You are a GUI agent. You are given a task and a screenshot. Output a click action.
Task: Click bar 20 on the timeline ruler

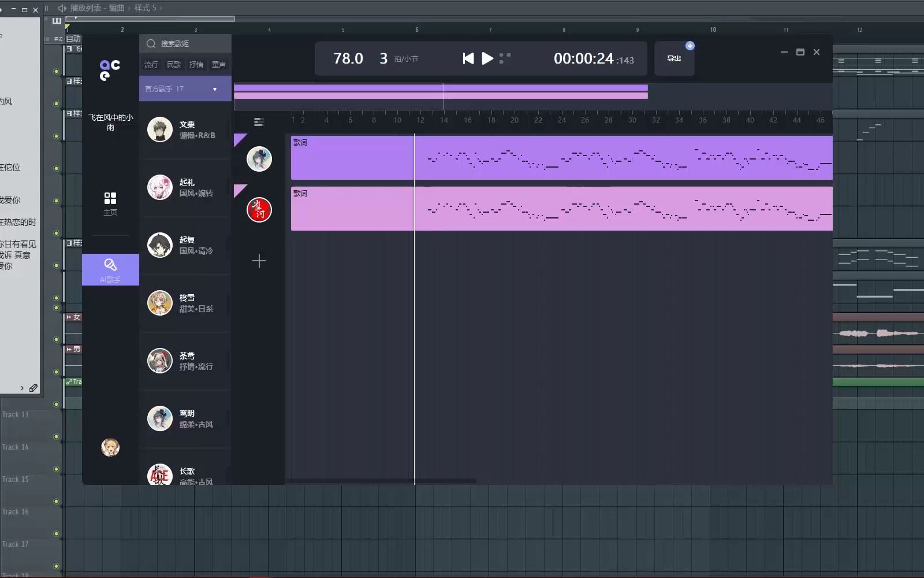click(515, 120)
